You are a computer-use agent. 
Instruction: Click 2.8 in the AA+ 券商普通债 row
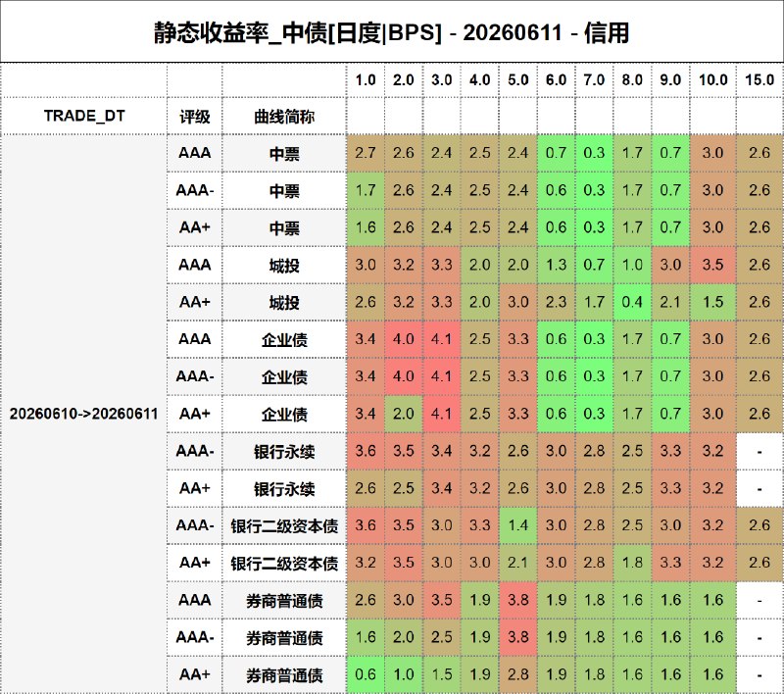pos(518,674)
